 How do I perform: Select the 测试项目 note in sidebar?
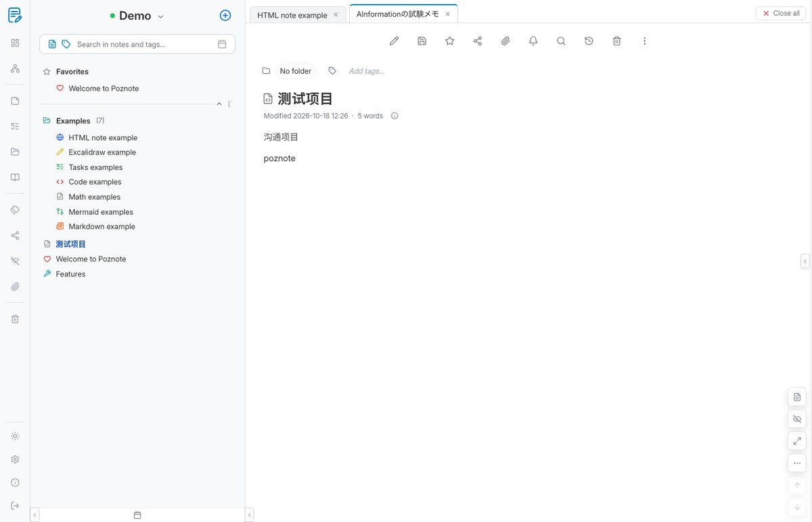(x=70, y=244)
